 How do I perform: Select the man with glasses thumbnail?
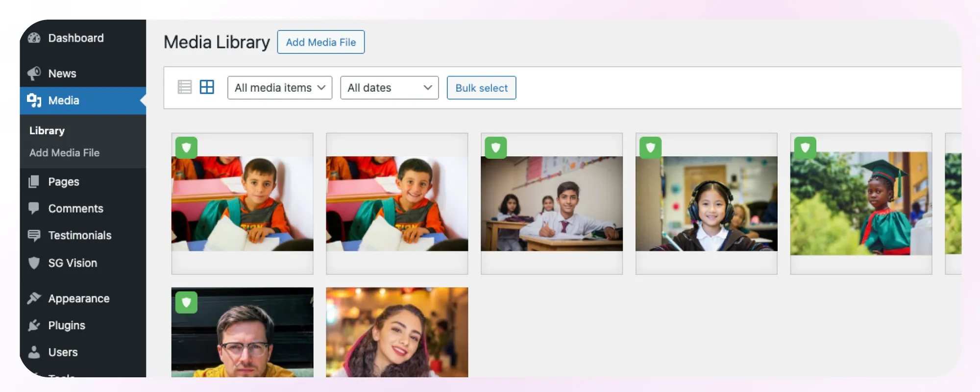[x=243, y=332]
